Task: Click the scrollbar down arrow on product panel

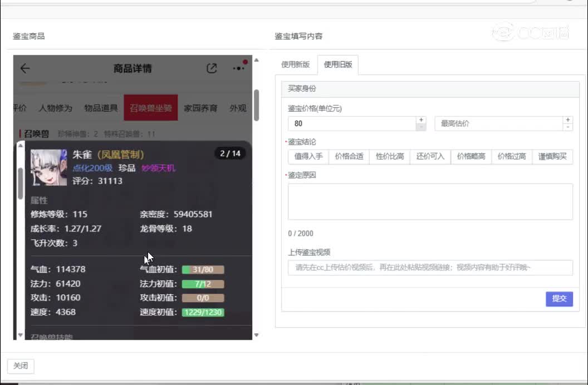Action: click(x=257, y=335)
